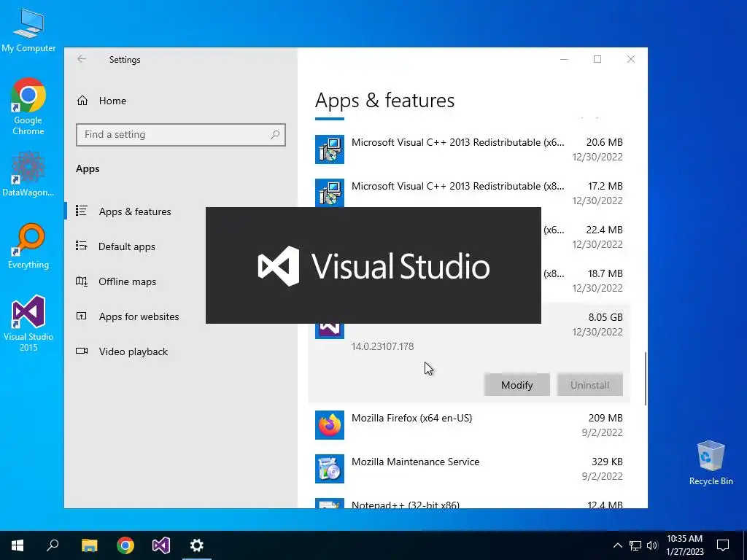Maximize the Settings window
Viewport: 747px width, 560px height.
[x=597, y=59]
